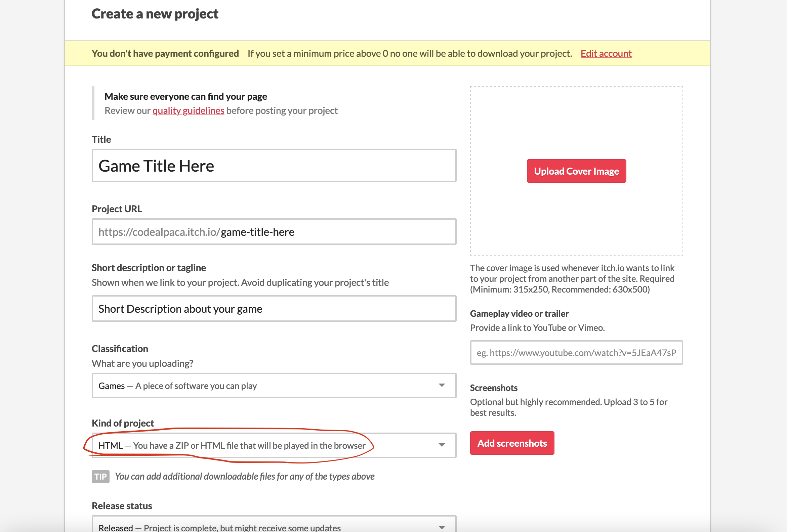Open the Classification dropdown
This screenshot has width=787, height=532.
tap(274, 386)
